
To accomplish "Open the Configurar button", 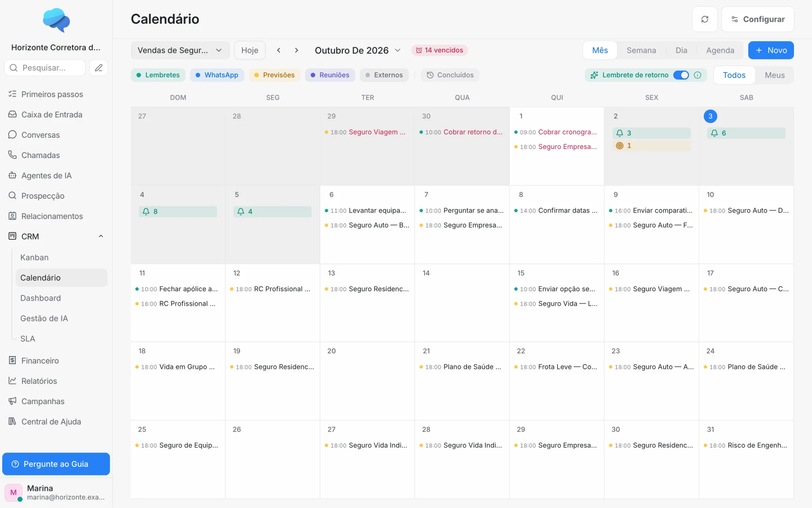I will (x=758, y=19).
